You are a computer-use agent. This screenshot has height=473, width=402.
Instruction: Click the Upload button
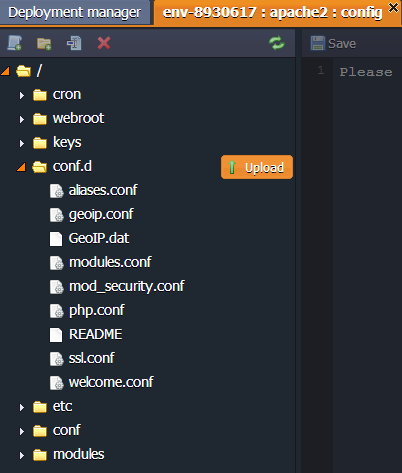coord(257,167)
